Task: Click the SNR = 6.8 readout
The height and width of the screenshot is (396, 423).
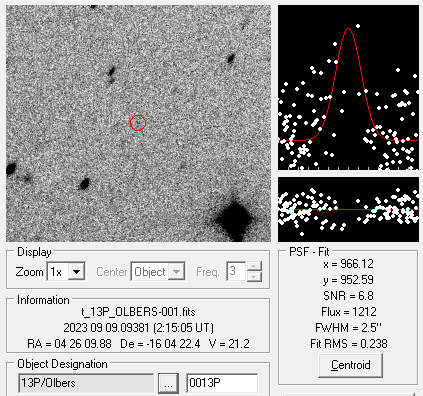Action: pos(348,296)
